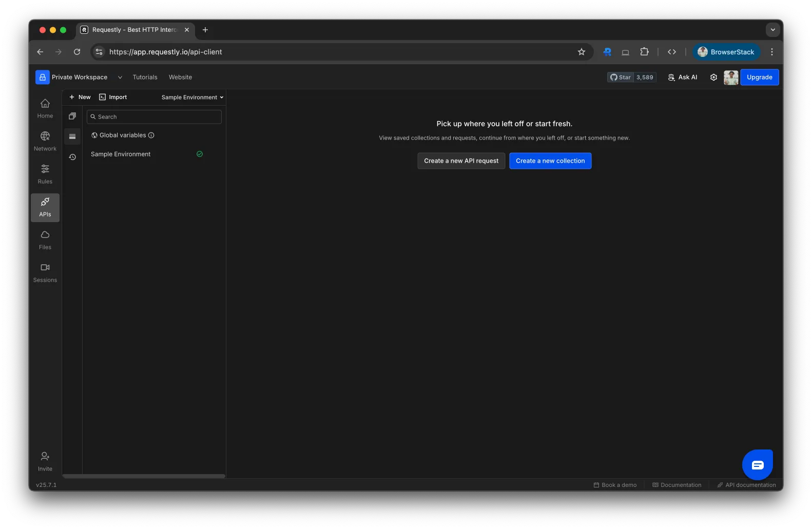Open a new browser tab
The image size is (812, 529).
[x=205, y=30]
